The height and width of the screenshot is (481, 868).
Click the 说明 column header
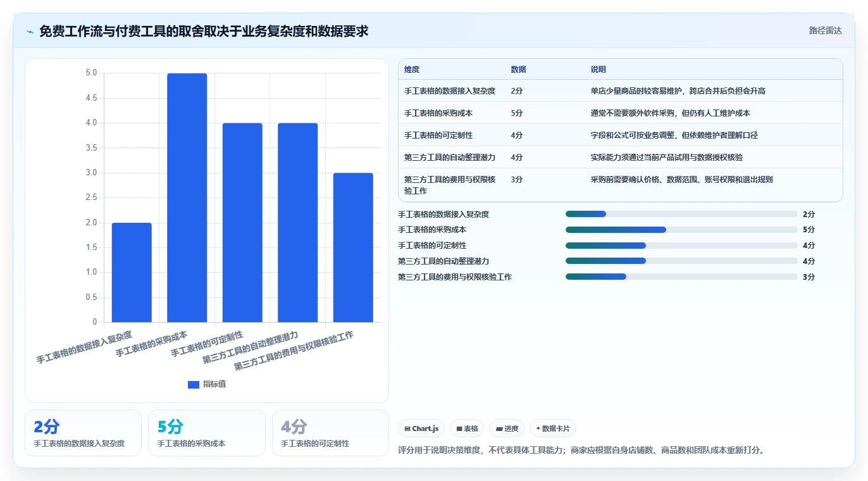tap(598, 70)
